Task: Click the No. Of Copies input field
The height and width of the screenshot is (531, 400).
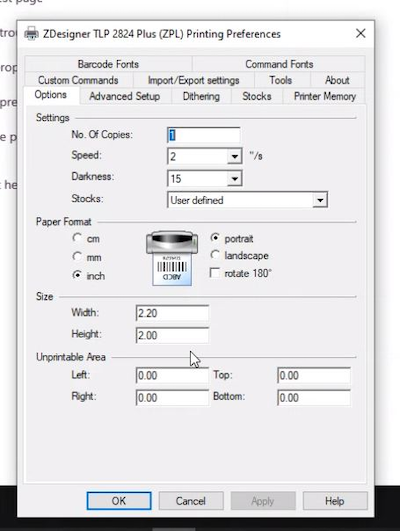Action: 204,135
